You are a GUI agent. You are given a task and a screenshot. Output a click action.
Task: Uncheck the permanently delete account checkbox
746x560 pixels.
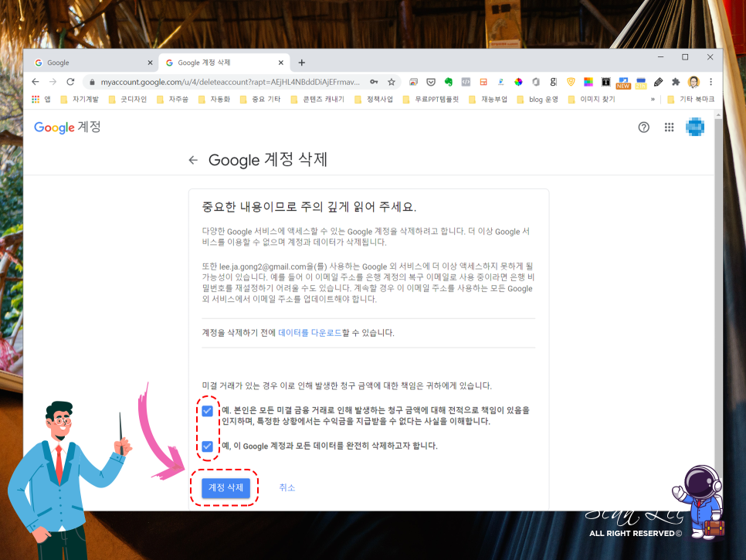click(x=207, y=446)
